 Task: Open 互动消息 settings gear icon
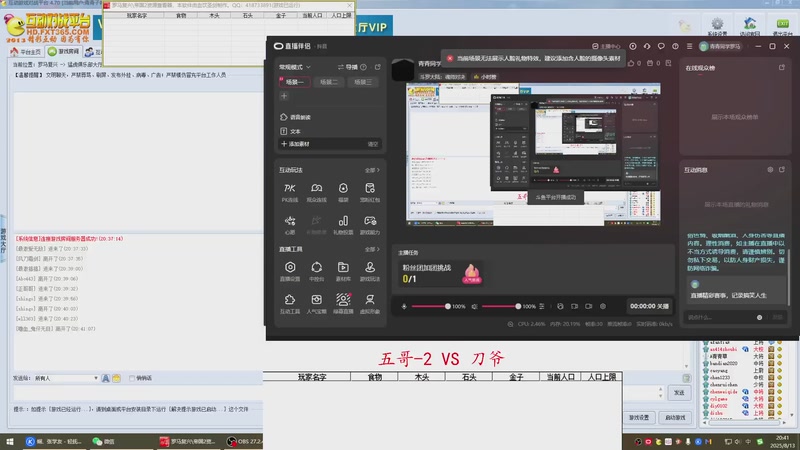tap(770, 169)
